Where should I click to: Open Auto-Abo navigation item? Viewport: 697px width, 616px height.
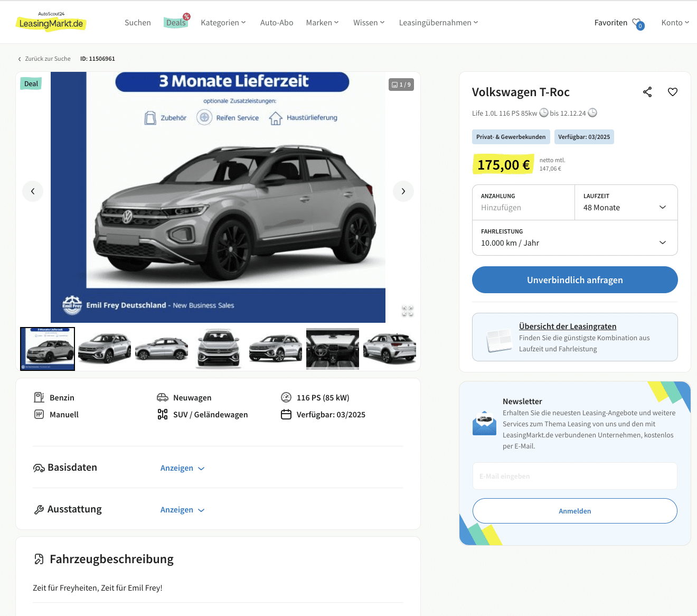(x=277, y=23)
